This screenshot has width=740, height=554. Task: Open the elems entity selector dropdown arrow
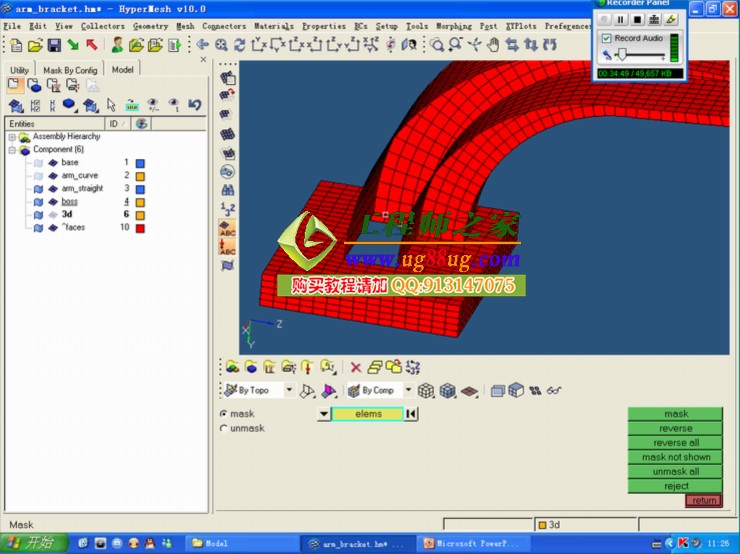point(323,414)
